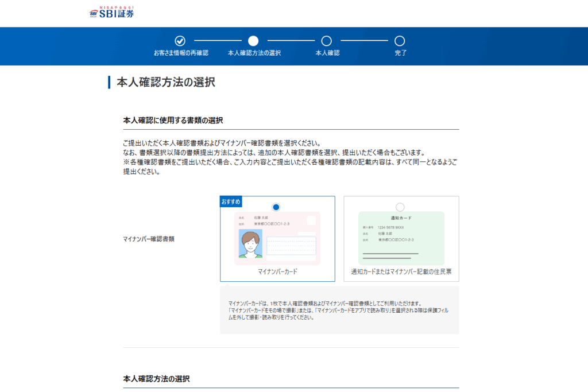Click the 本人確認に使用する書類の選択 heading

173,121
